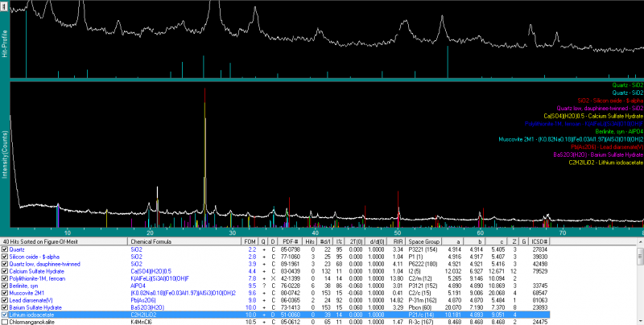644x325 pixels.
Task: Click space group P3221 (154) cell
Action: 422,249
